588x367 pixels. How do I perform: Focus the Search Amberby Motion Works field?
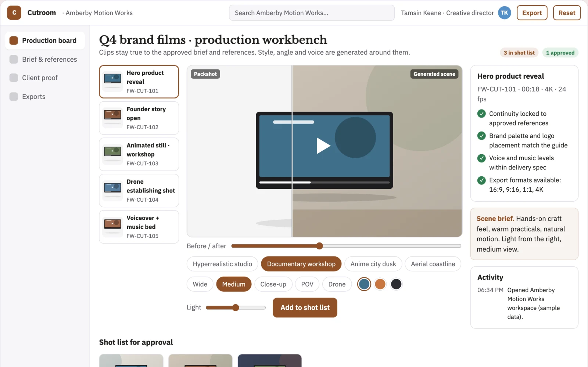312,12
